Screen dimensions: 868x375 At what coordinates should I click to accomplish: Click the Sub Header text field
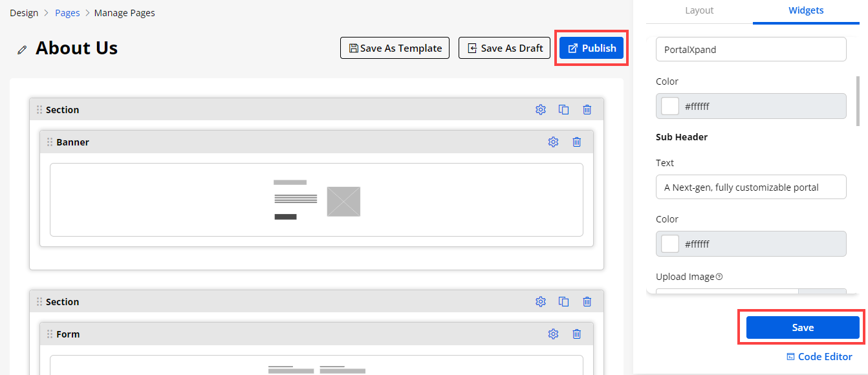click(750, 187)
